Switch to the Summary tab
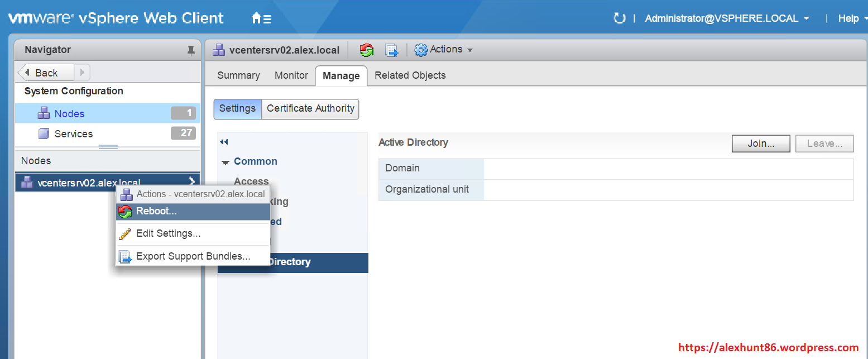 click(x=238, y=75)
